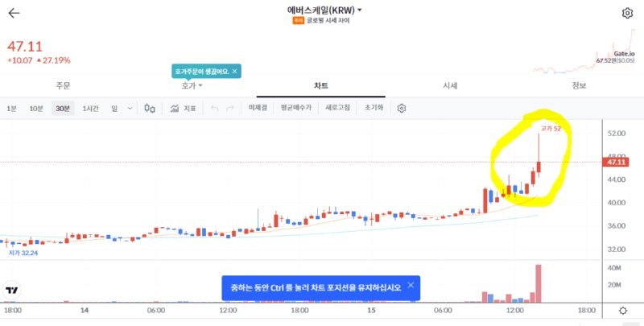
Task: Click the chart redo arrow
Action: (230, 109)
